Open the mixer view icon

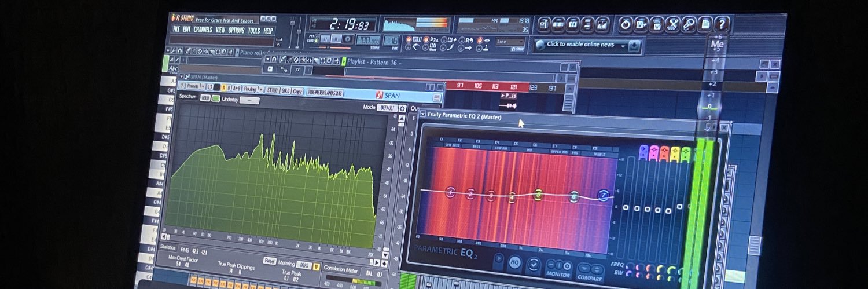tap(602, 24)
